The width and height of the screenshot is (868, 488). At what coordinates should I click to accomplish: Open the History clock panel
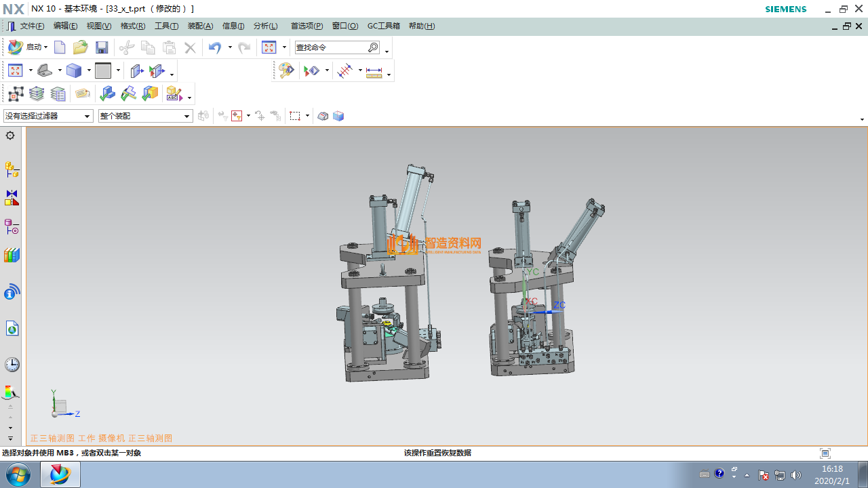[x=12, y=365]
